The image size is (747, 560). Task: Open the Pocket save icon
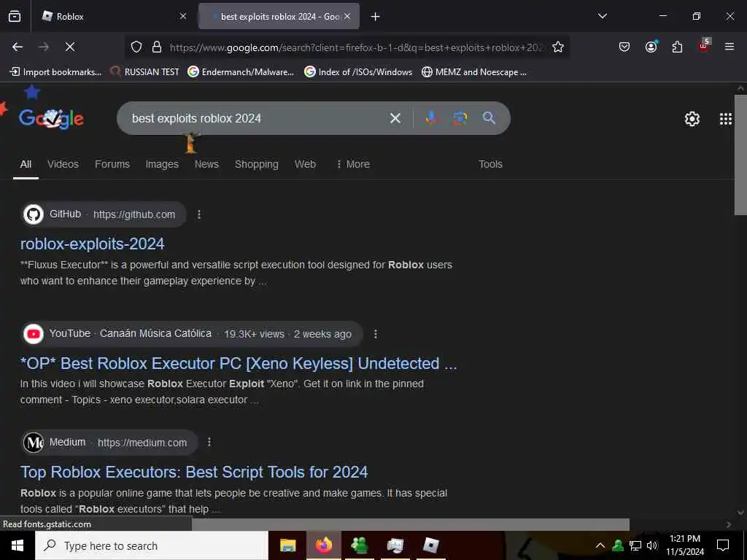[x=624, y=47]
